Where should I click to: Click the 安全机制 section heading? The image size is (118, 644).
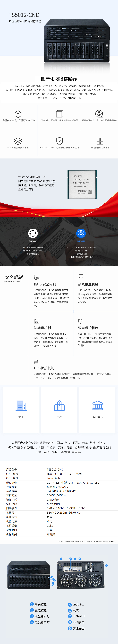pos(13,277)
